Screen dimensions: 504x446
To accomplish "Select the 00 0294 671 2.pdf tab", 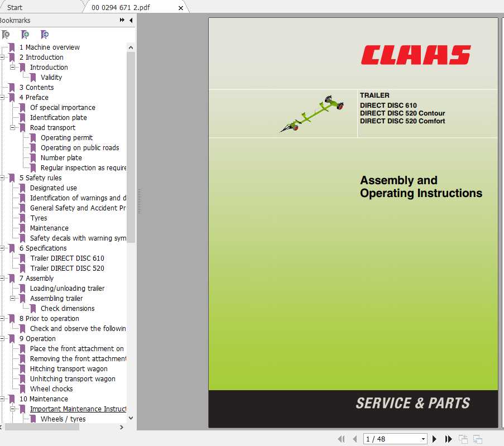I will coord(121,7).
